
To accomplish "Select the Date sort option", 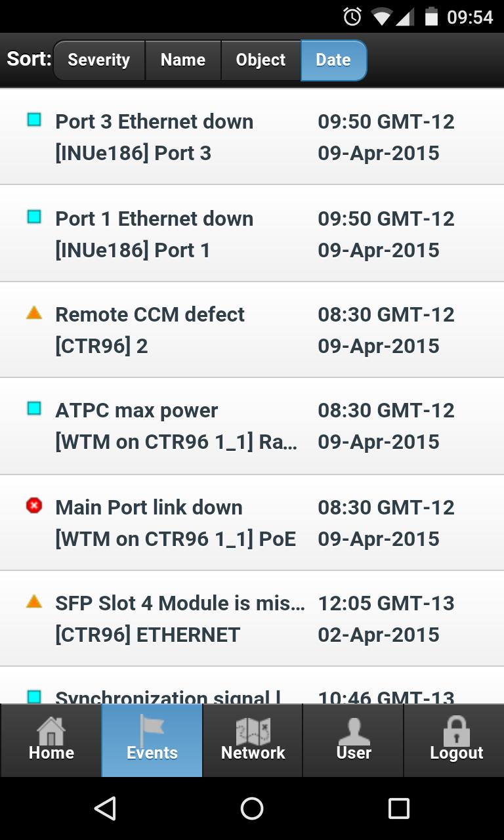I will pos(333,60).
